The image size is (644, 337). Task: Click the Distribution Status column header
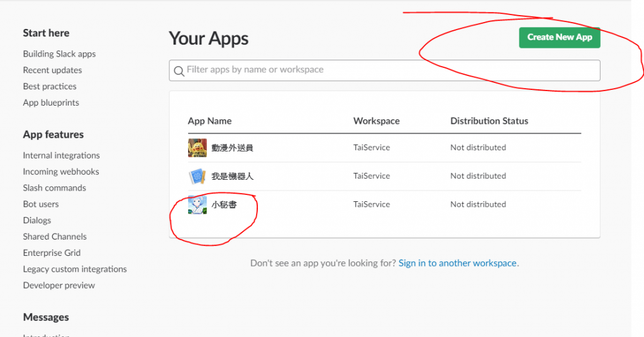[489, 121]
